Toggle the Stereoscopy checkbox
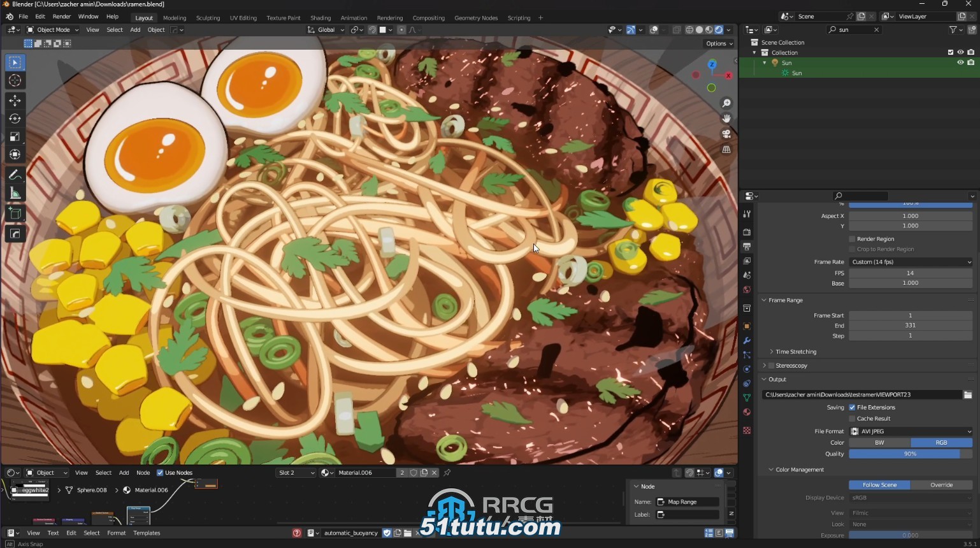 [x=771, y=366]
